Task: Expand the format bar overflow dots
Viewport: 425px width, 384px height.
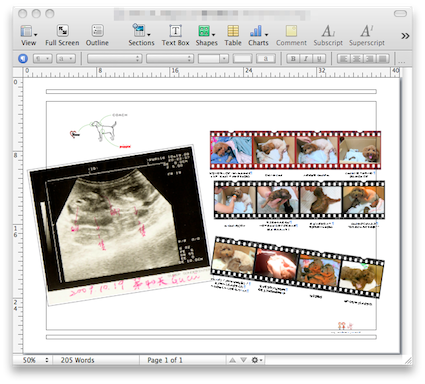Action: pos(402,62)
